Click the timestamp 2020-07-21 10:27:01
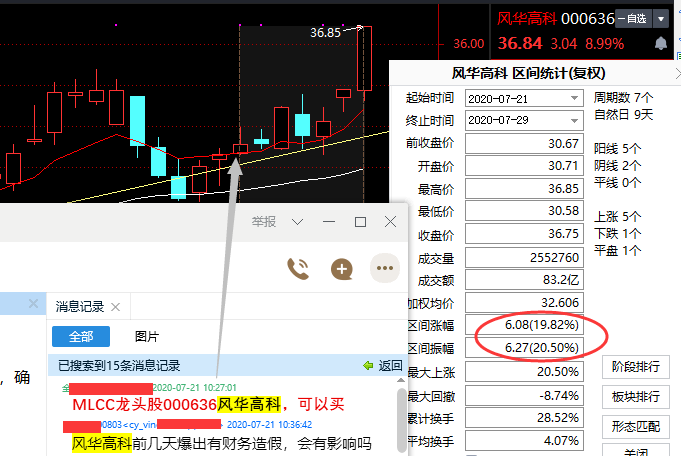Viewport: 681px width, 456px height. point(195,387)
